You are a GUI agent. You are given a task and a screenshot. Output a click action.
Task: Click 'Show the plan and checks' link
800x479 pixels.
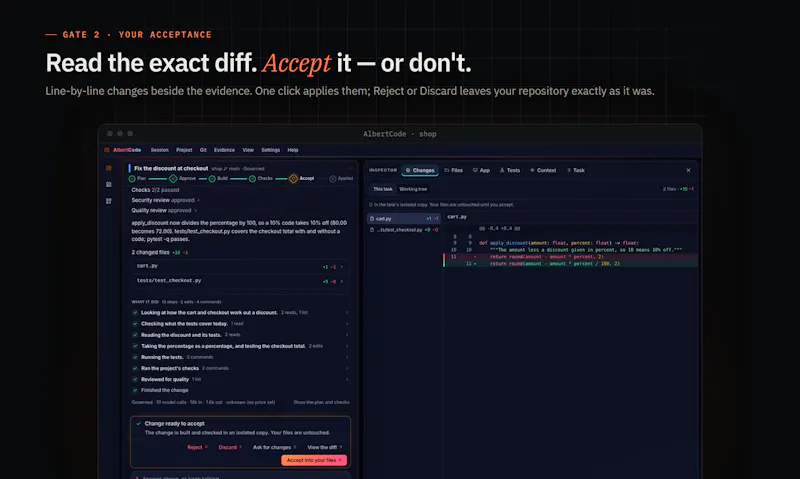[321, 402]
